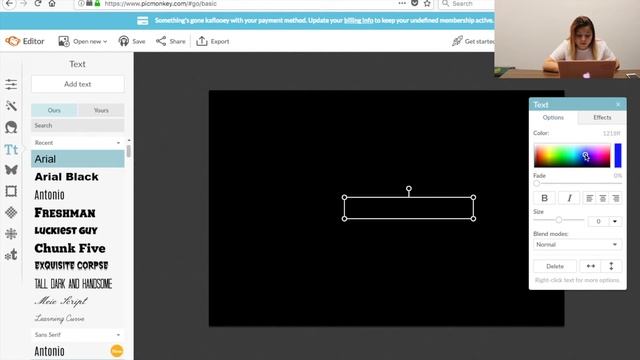Viewport: 640px width, 360px height.
Task: Select the Arial font
Action: pos(78,159)
